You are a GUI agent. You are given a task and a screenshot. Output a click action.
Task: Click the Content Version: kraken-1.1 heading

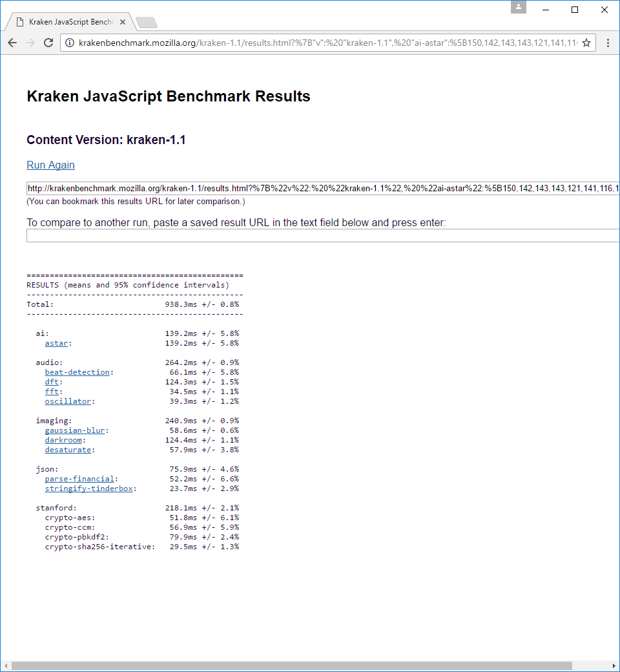[106, 140]
